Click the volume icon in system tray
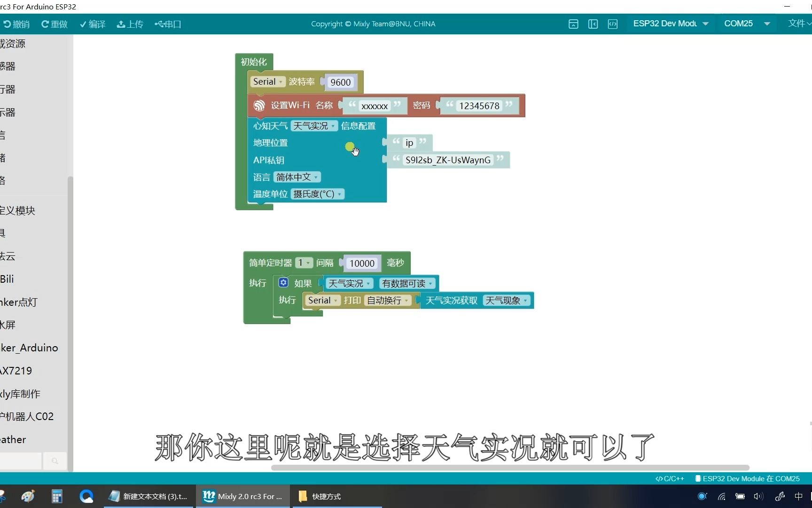Viewport: 812px width, 508px height. 758,496
